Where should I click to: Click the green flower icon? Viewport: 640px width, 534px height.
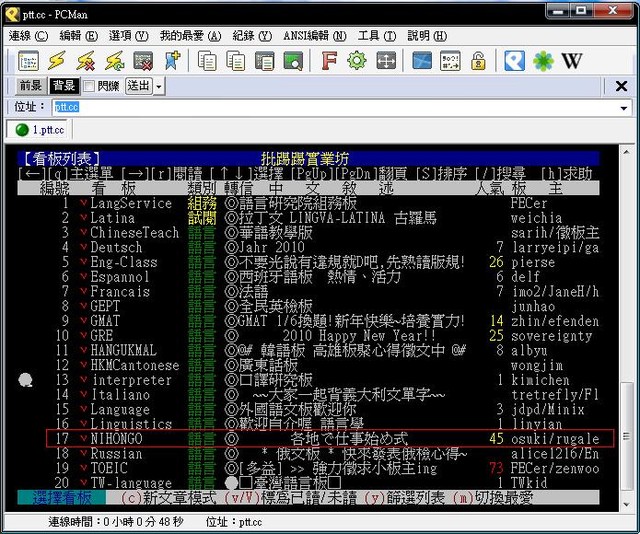[543, 61]
